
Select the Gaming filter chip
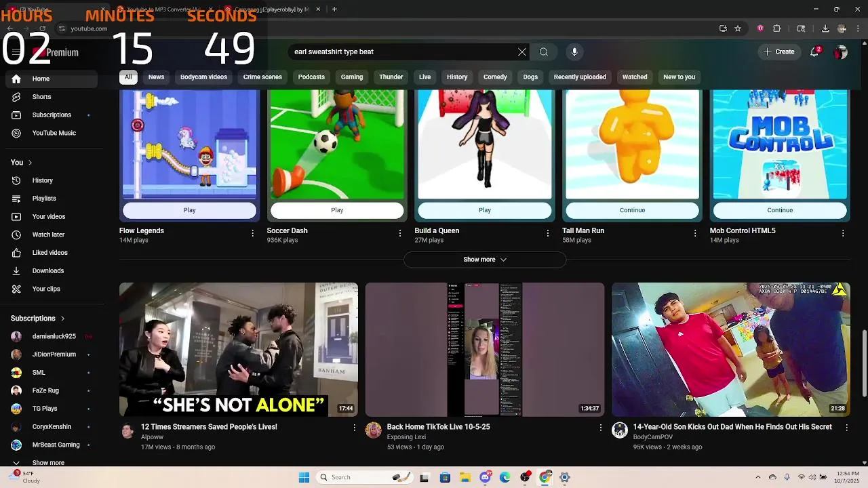coord(352,77)
